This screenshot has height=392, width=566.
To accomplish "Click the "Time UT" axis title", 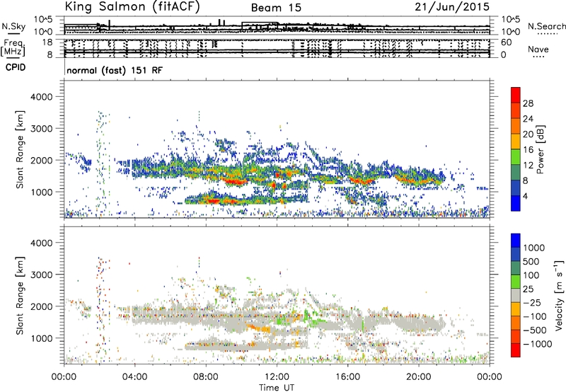I will [277, 388].
